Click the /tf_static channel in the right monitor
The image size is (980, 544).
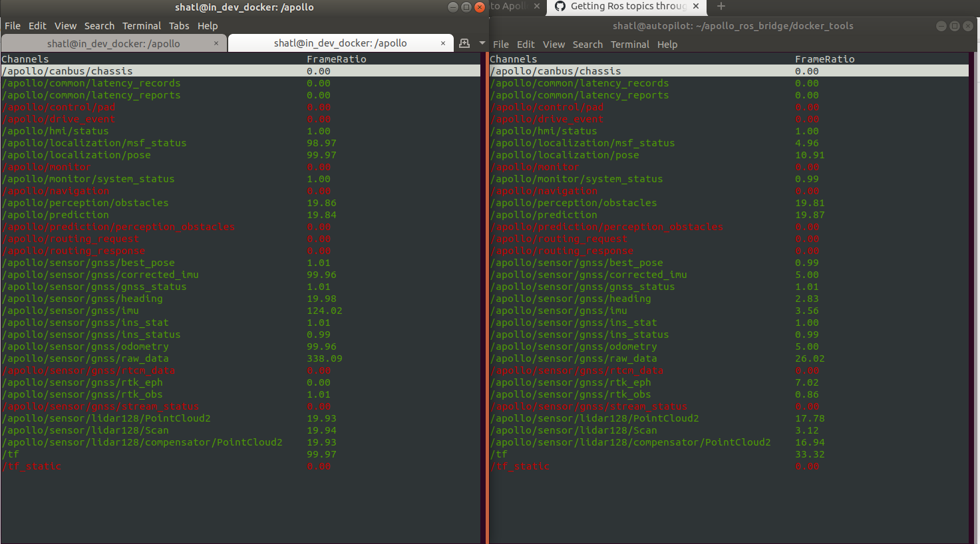pos(520,466)
